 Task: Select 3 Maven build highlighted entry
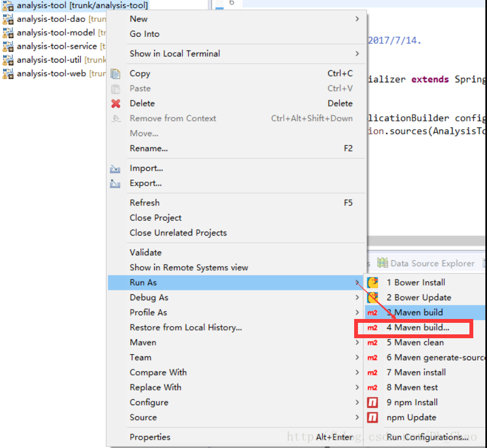click(x=426, y=312)
